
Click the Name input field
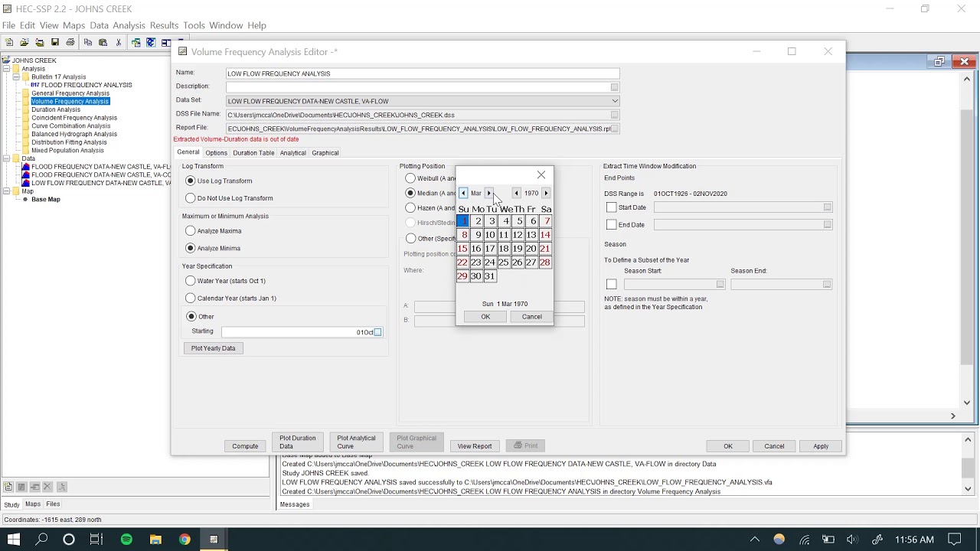click(423, 73)
